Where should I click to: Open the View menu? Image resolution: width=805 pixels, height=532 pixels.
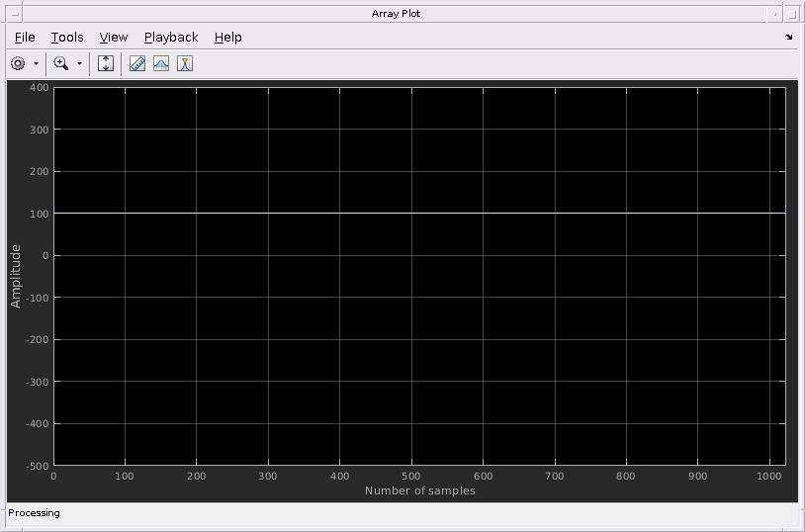pyautogui.click(x=114, y=38)
